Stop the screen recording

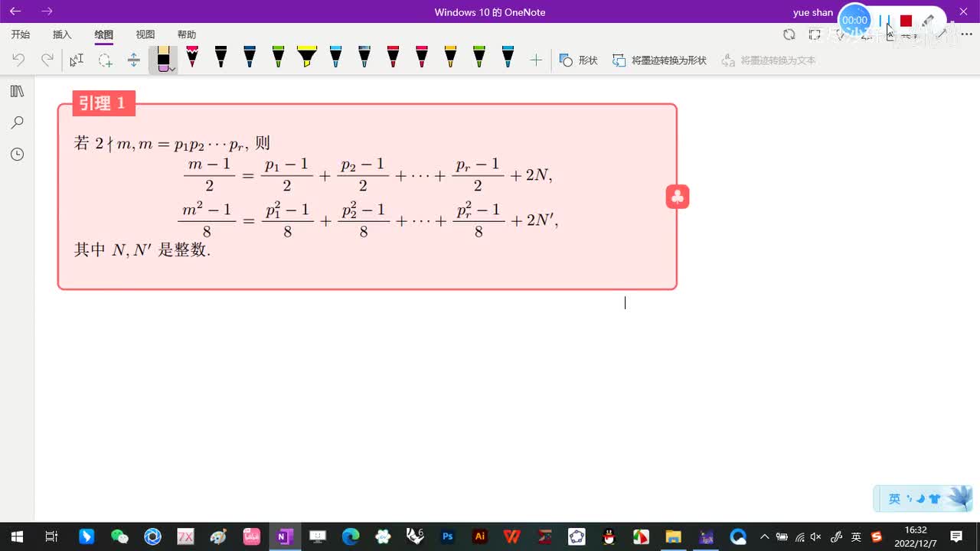(x=906, y=21)
